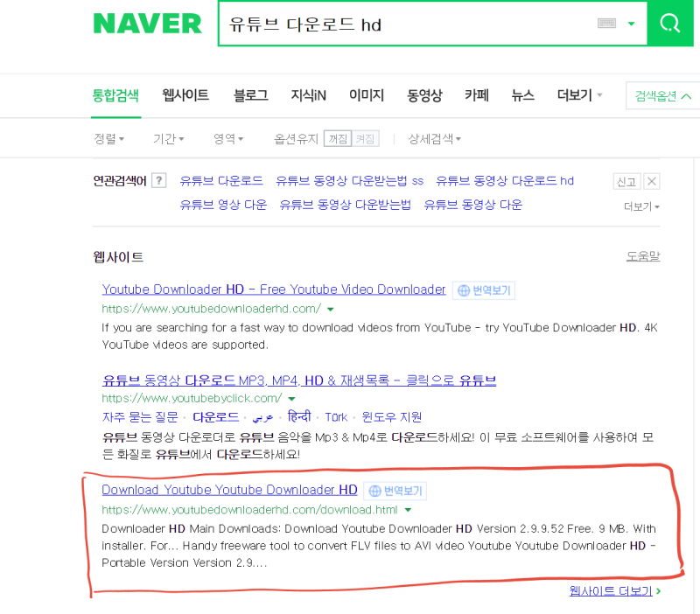Image resolution: width=700 pixels, height=614 pixels.
Task: Expand arrow beside youtubebyclick.com URL
Action: [x=291, y=399]
